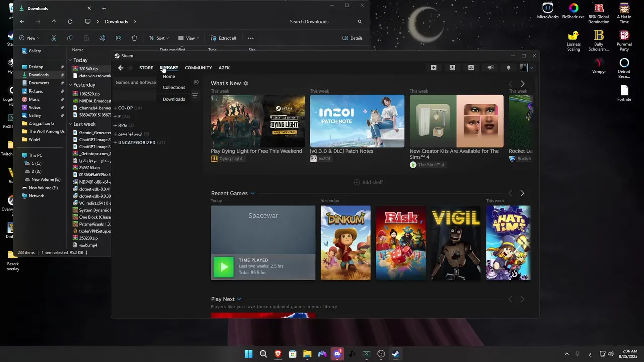644x362 pixels.
Task: Select 391540.zip file in Downloads
Action: pos(89,69)
